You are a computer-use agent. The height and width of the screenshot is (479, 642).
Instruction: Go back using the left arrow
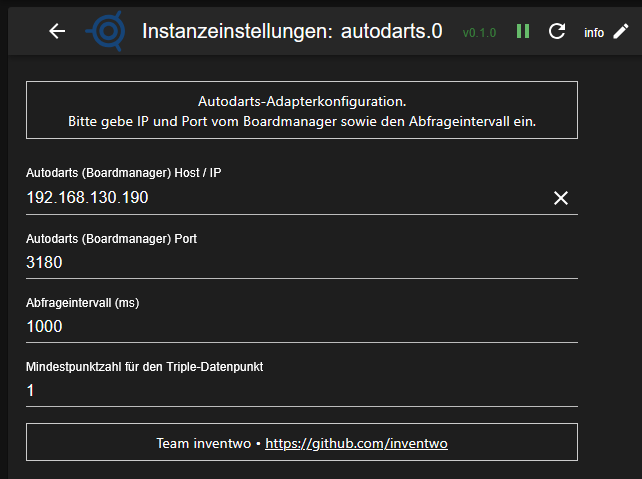57,31
